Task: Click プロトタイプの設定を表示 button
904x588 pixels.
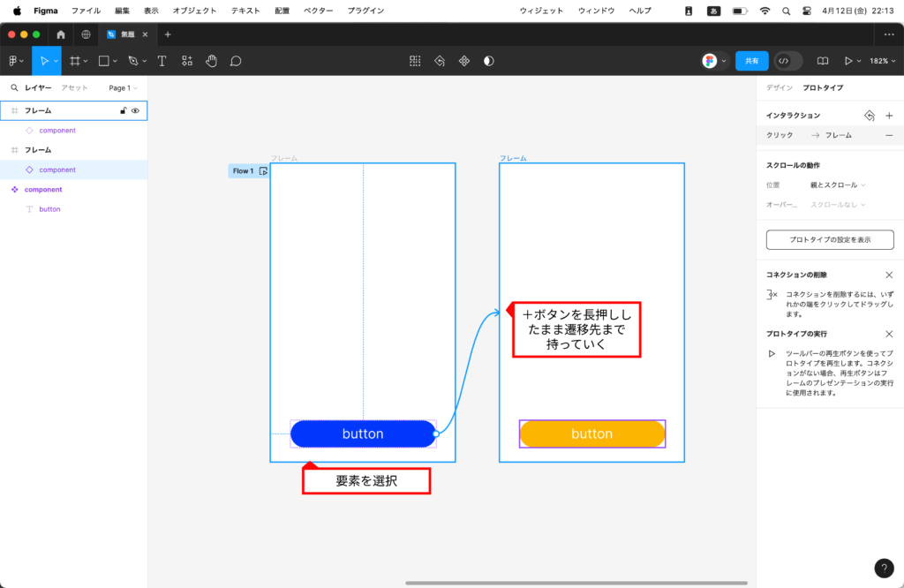Action: point(830,239)
